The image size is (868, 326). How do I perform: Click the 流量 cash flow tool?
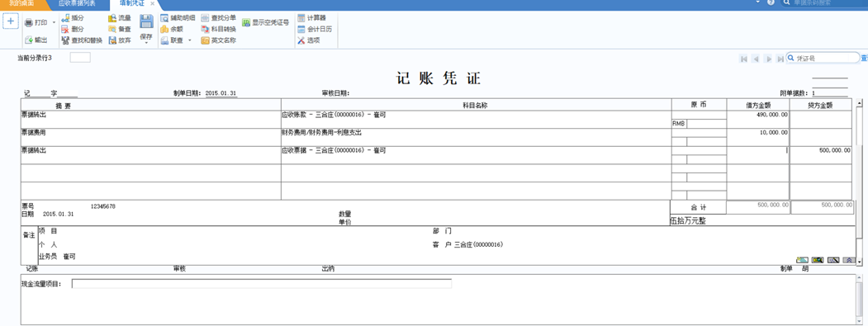click(120, 18)
